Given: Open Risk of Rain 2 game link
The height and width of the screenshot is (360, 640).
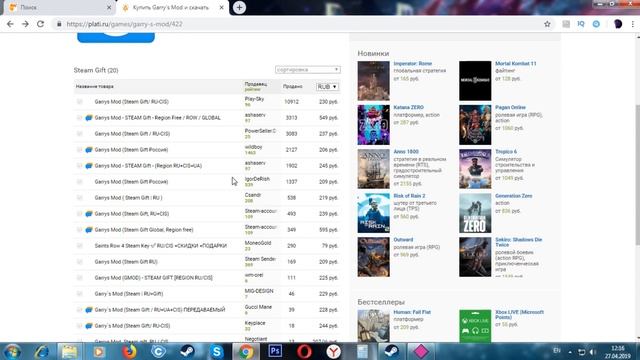Looking at the screenshot, I should (x=409, y=196).
